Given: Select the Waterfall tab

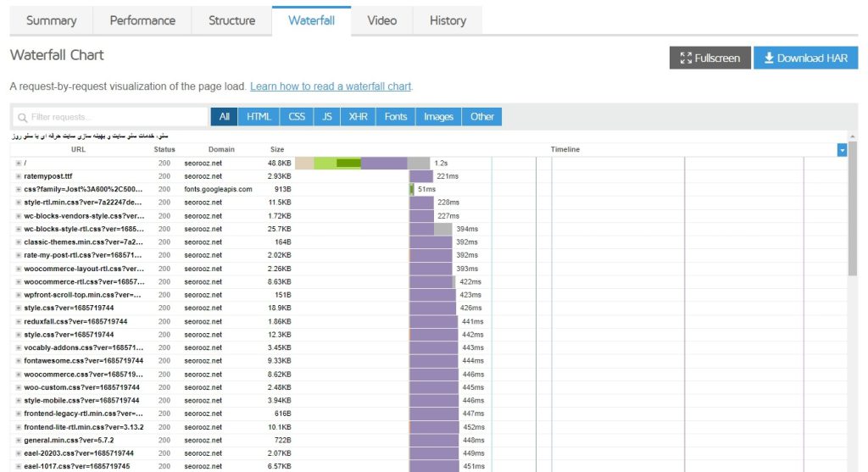Looking at the screenshot, I should click(311, 21).
